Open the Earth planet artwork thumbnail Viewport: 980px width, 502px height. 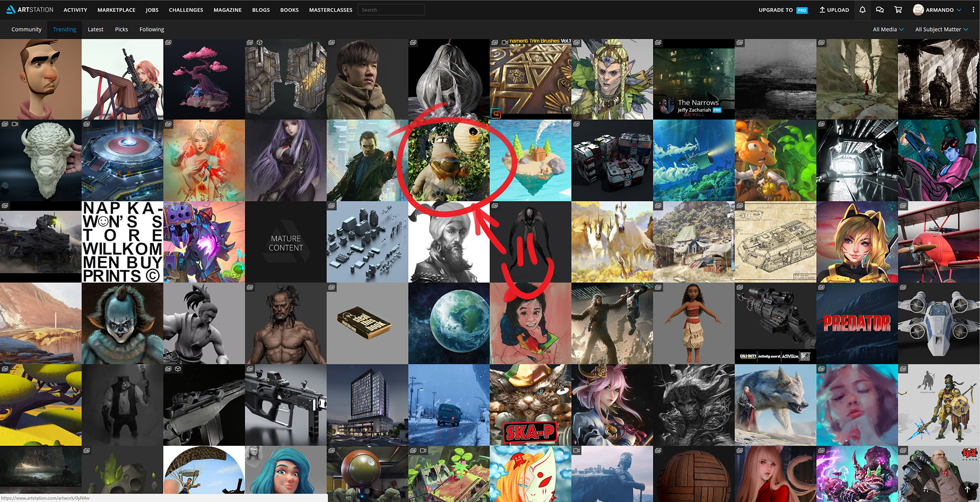449,323
